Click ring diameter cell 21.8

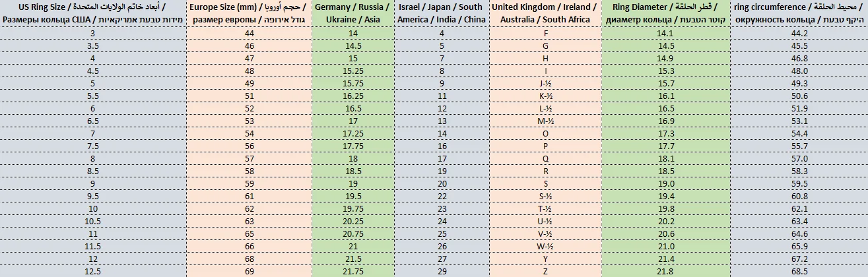click(x=666, y=271)
